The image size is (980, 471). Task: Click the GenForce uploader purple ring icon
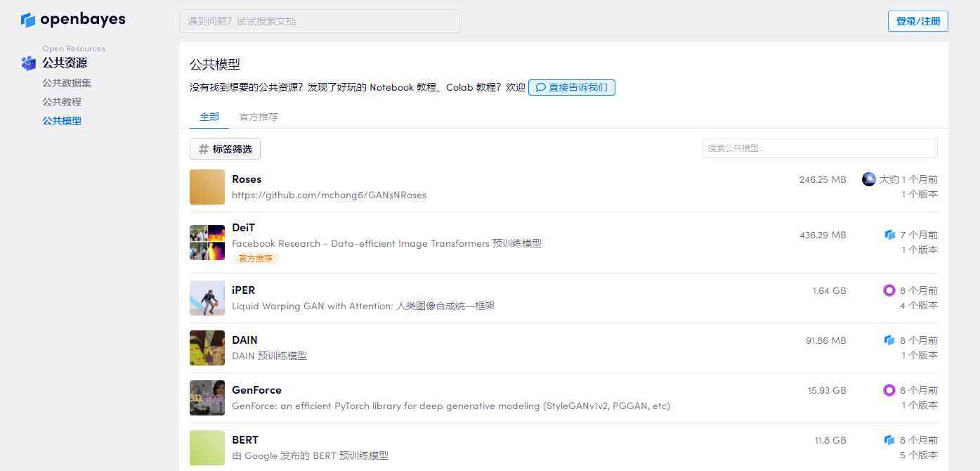[x=889, y=390]
